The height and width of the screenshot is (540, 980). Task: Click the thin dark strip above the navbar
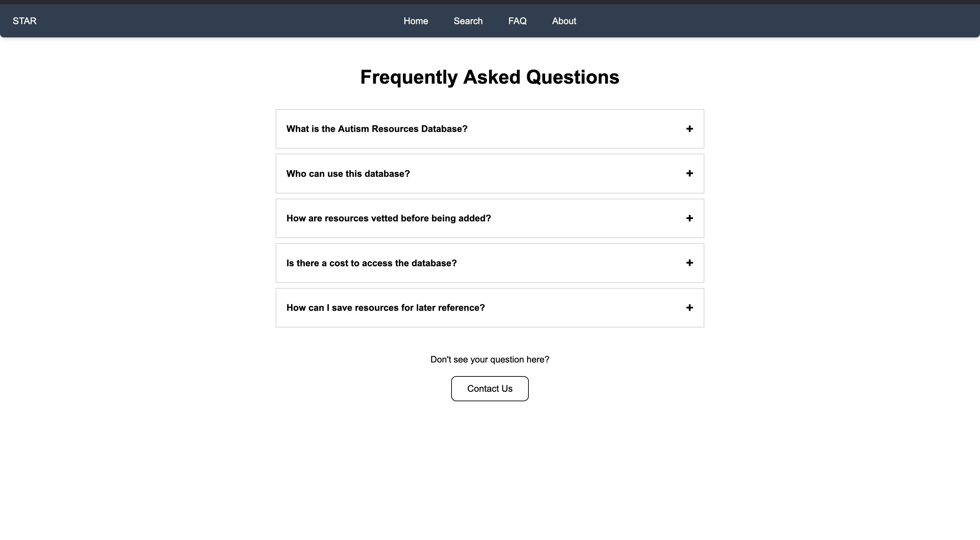[490, 2]
